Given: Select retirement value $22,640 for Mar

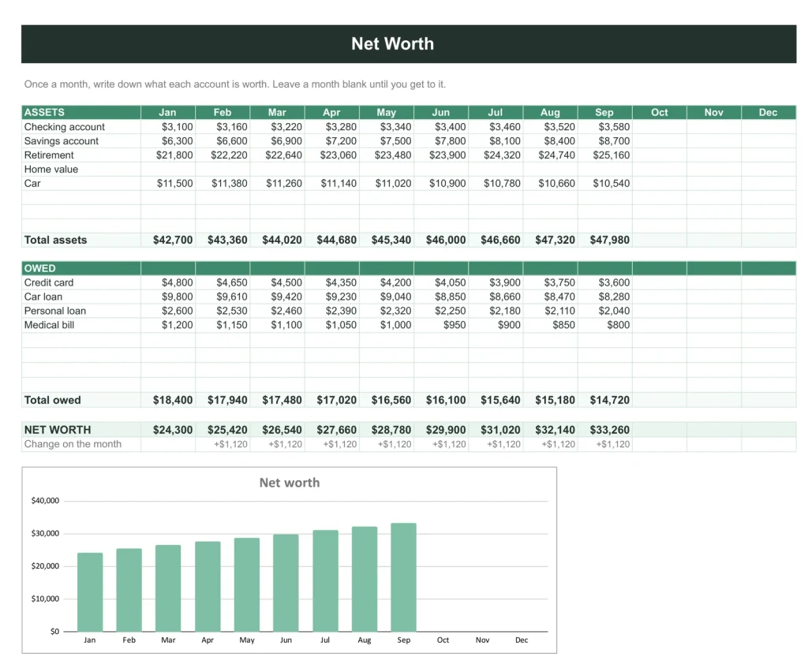Looking at the screenshot, I should (x=277, y=155).
